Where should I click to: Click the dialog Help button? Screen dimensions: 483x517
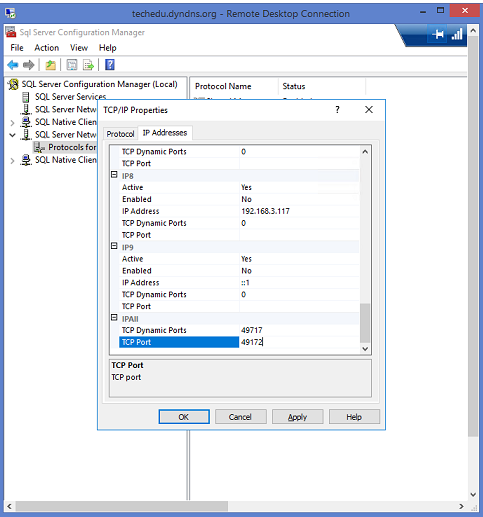click(354, 417)
